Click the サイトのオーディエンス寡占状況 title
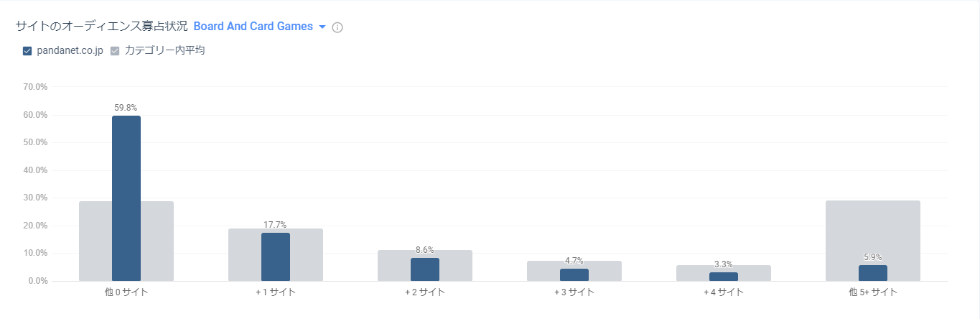 (101, 27)
